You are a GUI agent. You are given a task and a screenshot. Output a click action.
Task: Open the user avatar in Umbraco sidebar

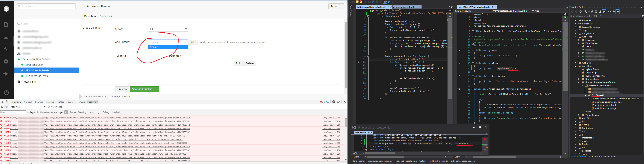(x=7, y=9)
